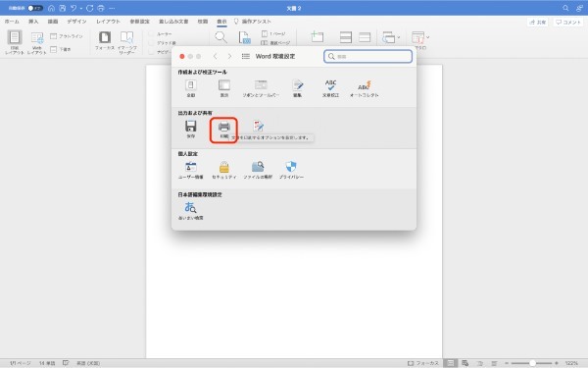Click the Save icon in title bar

coord(63,8)
